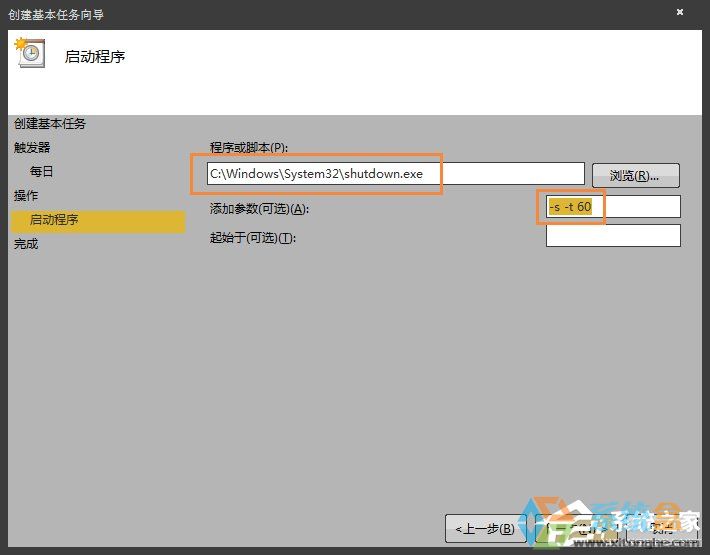Click the <上一步(B) back button
Screen dimensions: 710x555
pyautogui.click(x=484, y=528)
